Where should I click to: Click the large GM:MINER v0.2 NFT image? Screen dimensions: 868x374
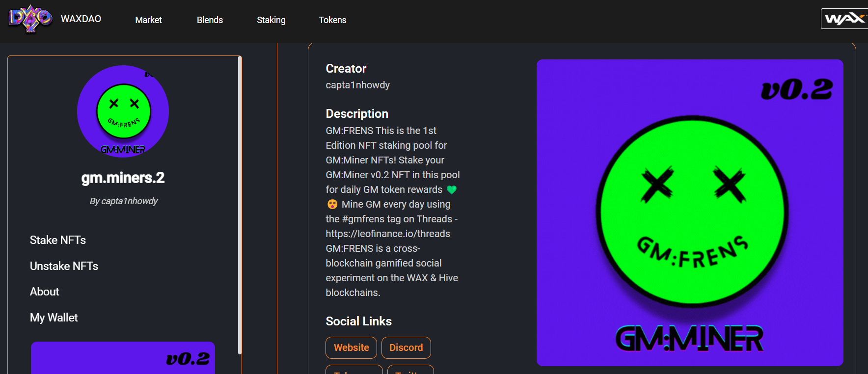[690, 213]
